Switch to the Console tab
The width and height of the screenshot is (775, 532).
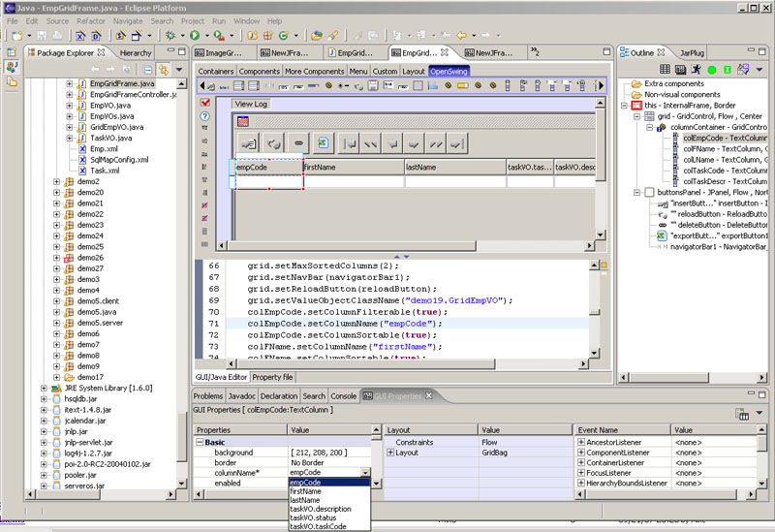343,396
